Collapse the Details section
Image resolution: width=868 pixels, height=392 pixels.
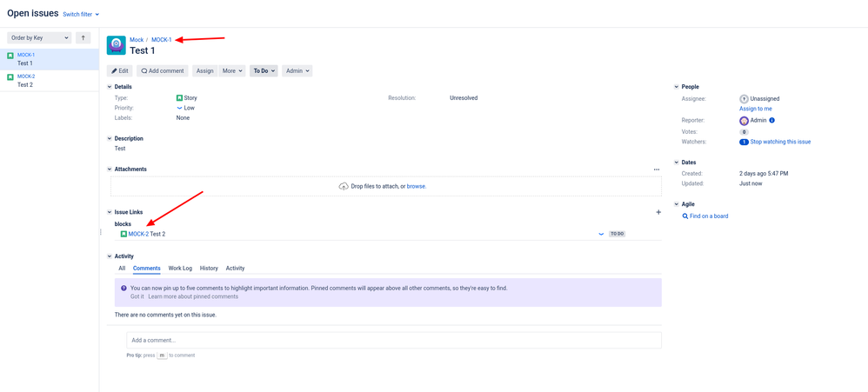click(109, 87)
